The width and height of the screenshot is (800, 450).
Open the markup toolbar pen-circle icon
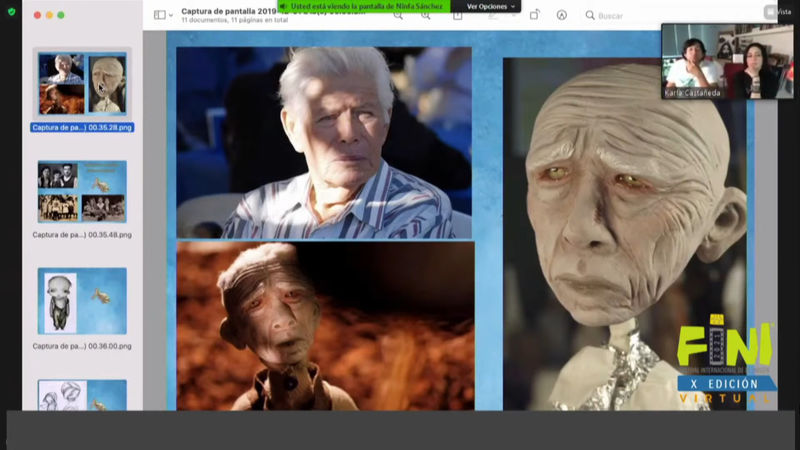click(562, 15)
